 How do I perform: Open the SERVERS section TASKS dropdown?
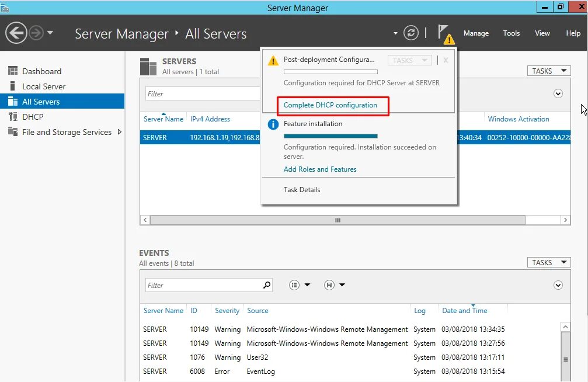pos(549,71)
